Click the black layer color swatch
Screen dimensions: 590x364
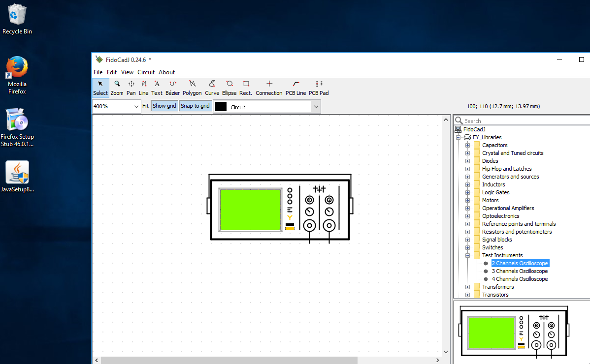click(x=221, y=107)
